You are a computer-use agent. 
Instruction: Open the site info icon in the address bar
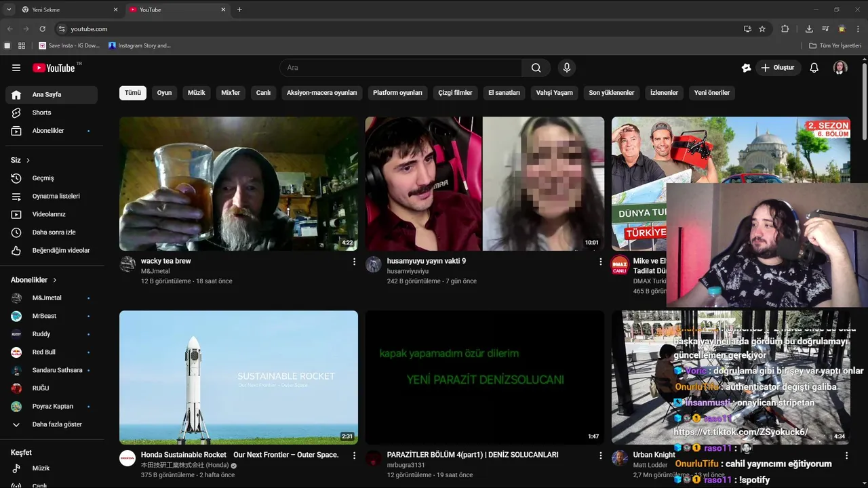pos(62,29)
